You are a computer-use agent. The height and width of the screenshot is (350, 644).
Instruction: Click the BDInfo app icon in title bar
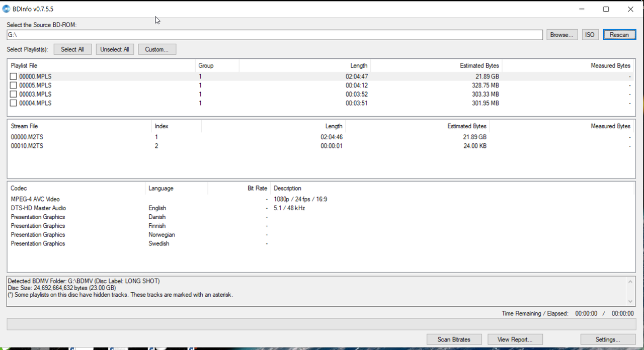(x=7, y=9)
